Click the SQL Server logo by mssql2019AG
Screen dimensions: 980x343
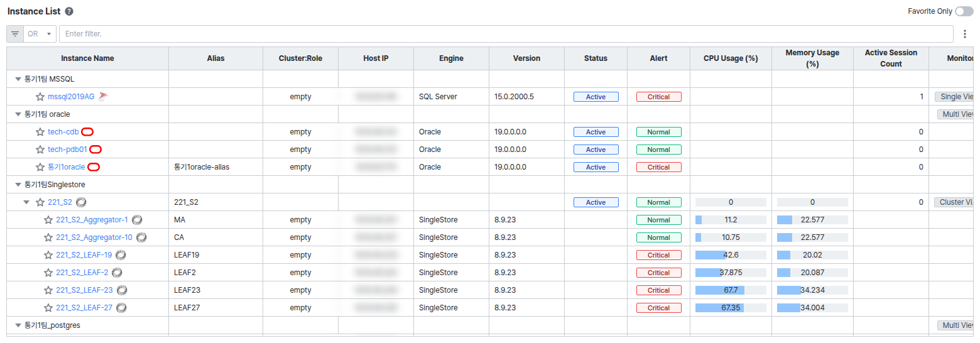[x=103, y=96]
